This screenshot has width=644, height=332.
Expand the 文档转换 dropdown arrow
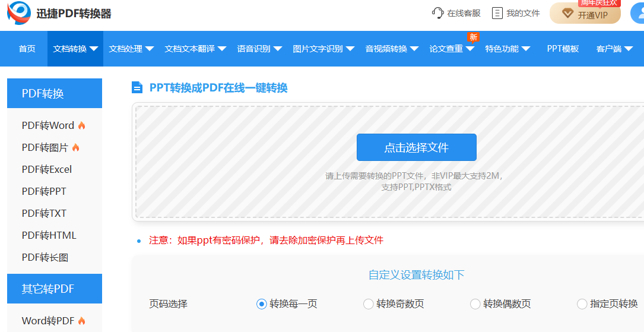(94, 49)
